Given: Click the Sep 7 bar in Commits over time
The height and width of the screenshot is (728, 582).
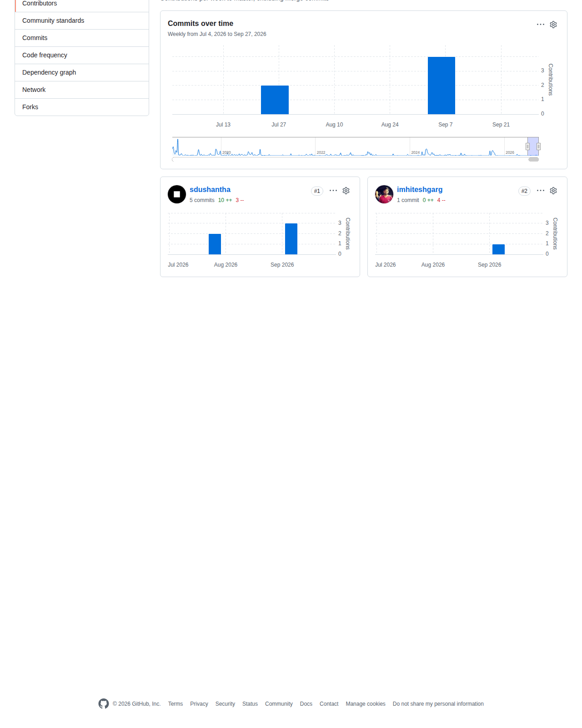Looking at the screenshot, I should [442, 86].
